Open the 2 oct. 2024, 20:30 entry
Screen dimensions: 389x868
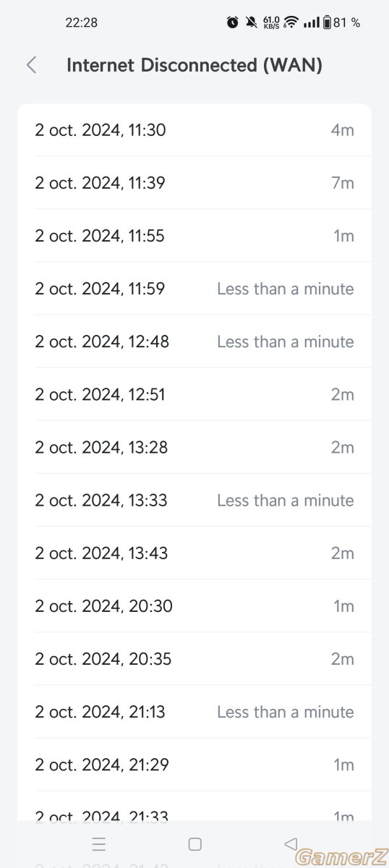click(194, 605)
